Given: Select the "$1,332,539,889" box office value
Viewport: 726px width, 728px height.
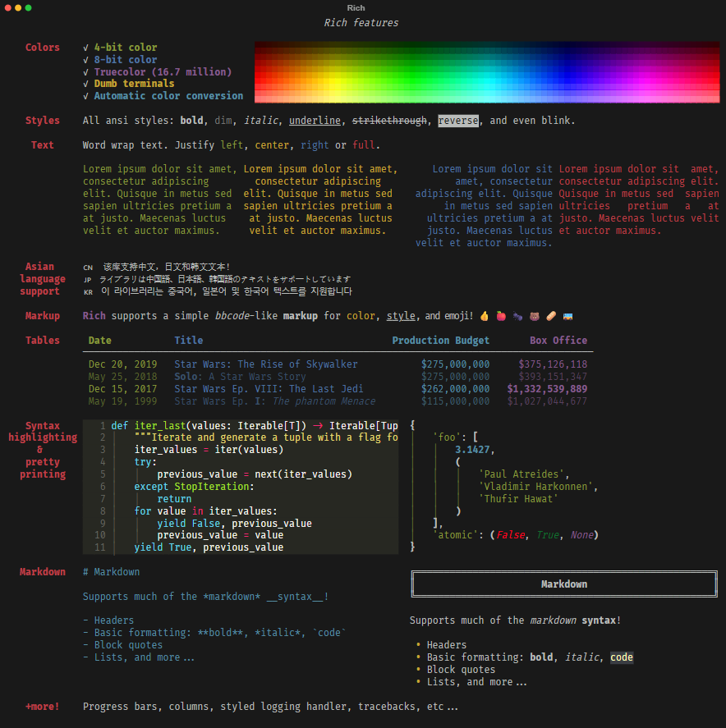Looking at the screenshot, I should point(547,389).
